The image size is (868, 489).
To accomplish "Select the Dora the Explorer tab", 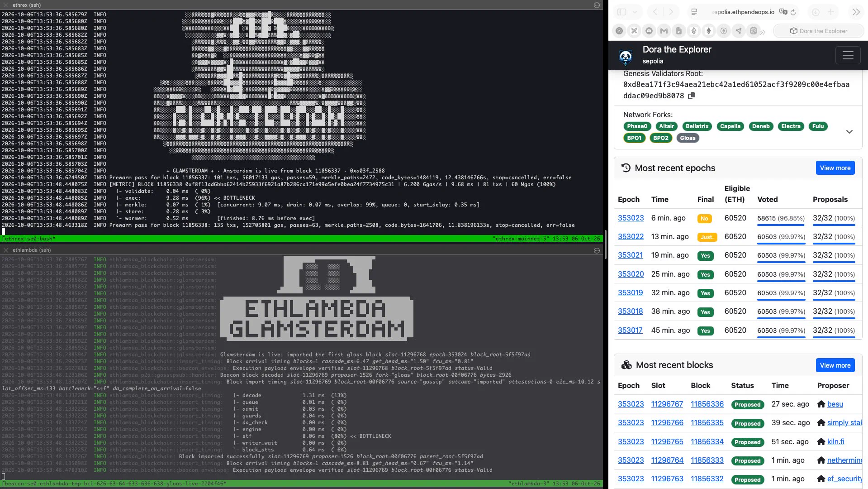I will pos(819,31).
